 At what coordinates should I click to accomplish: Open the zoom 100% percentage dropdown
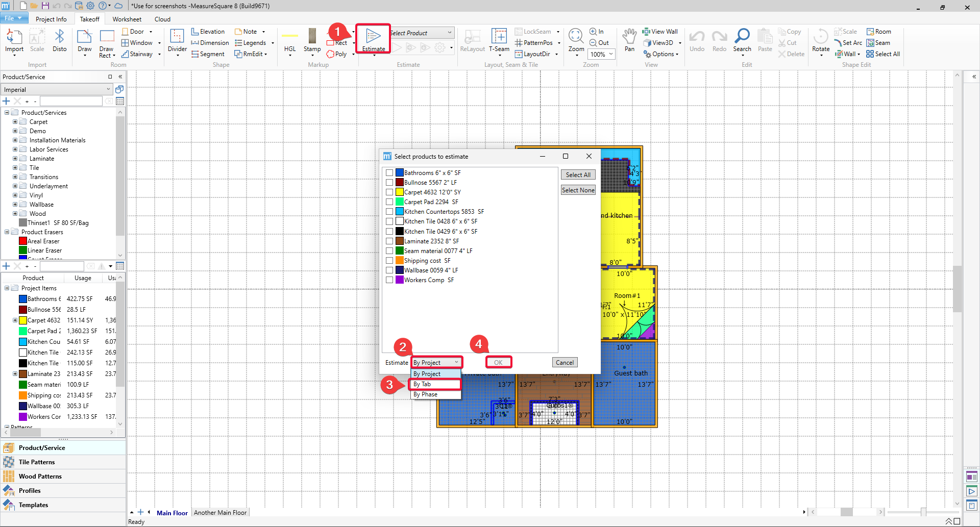tap(602, 54)
